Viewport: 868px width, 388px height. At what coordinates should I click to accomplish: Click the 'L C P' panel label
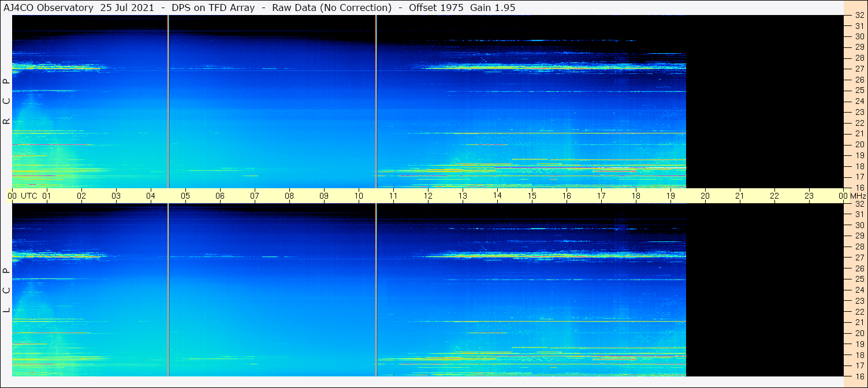[7, 290]
